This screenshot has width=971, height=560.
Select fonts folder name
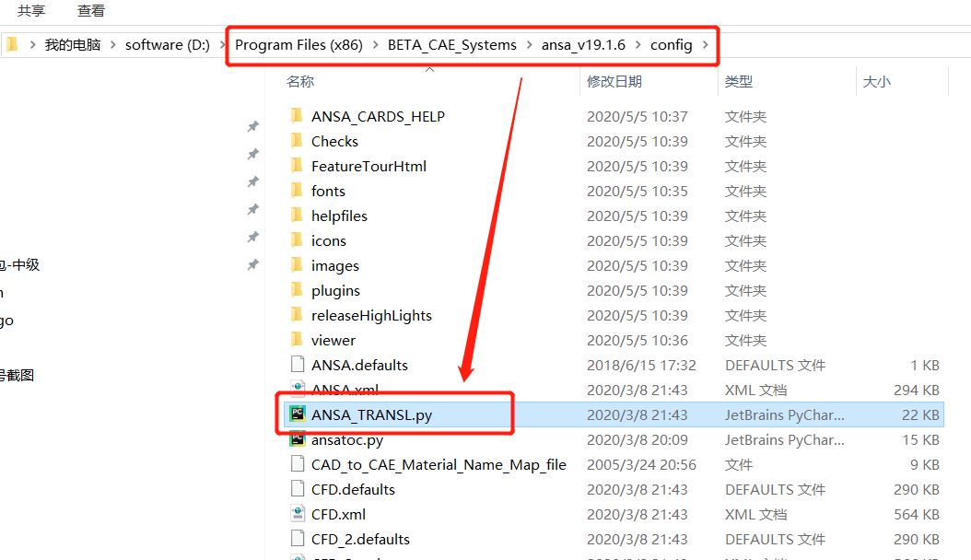tap(328, 192)
